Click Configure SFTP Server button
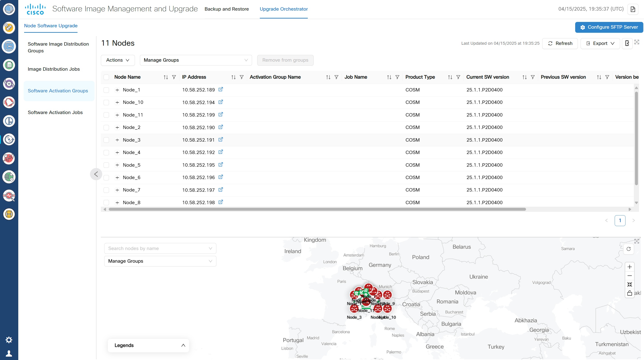 pyautogui.click(x=609, y=27)
